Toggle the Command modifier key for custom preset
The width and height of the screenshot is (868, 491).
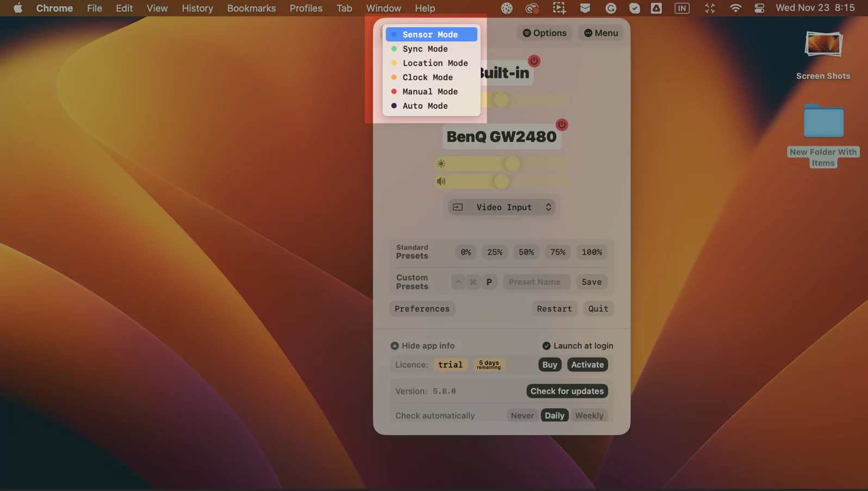(x=473, y=282)
